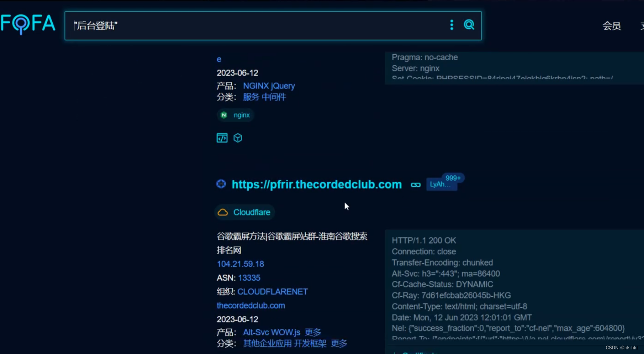Open IP address 104.21.59.18
Image resolution: width=644 pixels, height=354 pixels.
[x=240, y=264]
